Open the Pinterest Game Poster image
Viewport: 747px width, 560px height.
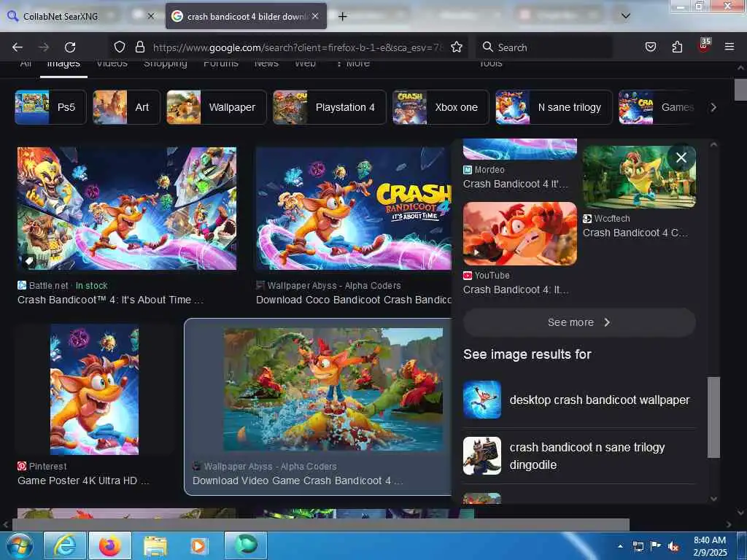(x=94, y=389)
